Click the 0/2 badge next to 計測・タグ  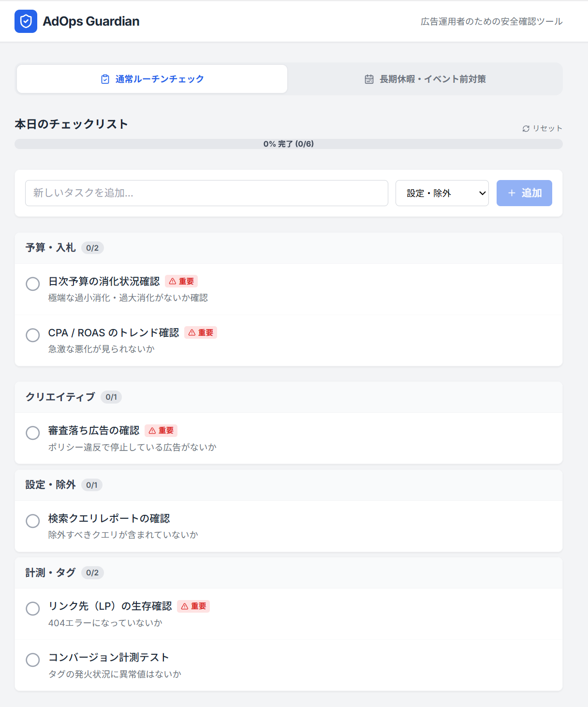pyautogui.click(x=92, y=573)
